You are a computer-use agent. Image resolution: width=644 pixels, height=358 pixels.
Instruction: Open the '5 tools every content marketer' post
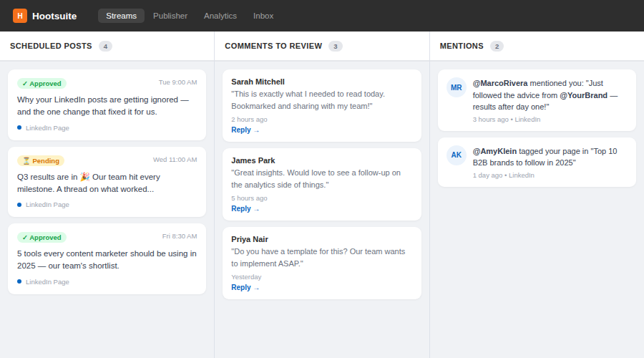(x=107, y=259)
